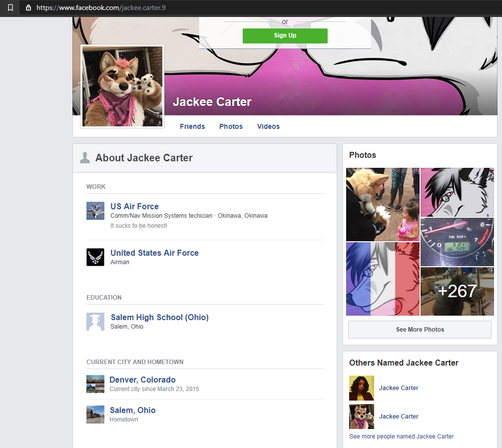Open the fursuit profile picture

(122, 86)
